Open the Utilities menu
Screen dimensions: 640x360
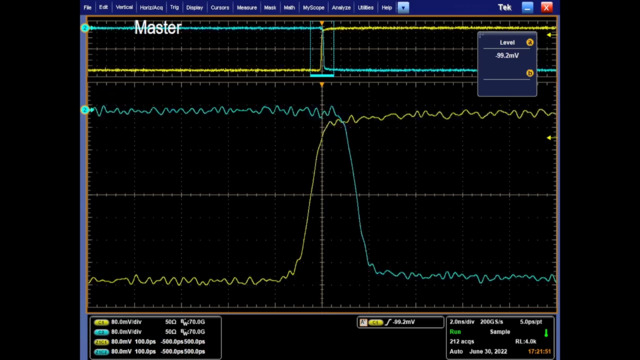[x=365, y=7]
